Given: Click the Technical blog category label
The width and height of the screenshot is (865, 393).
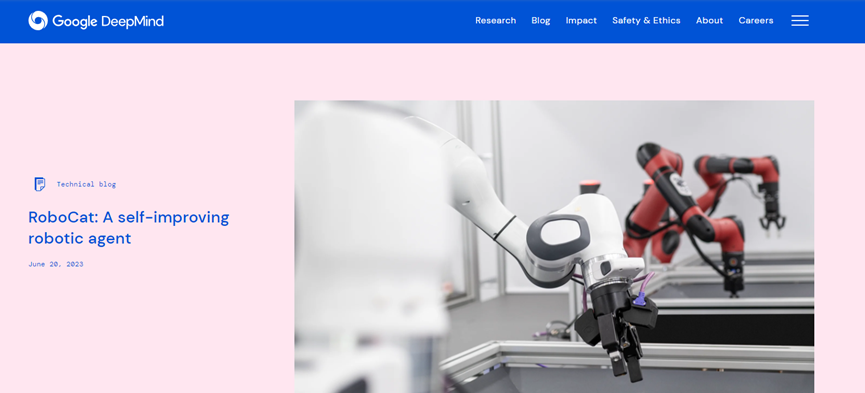Looking at the screenshot, I should tap(86, 184).
